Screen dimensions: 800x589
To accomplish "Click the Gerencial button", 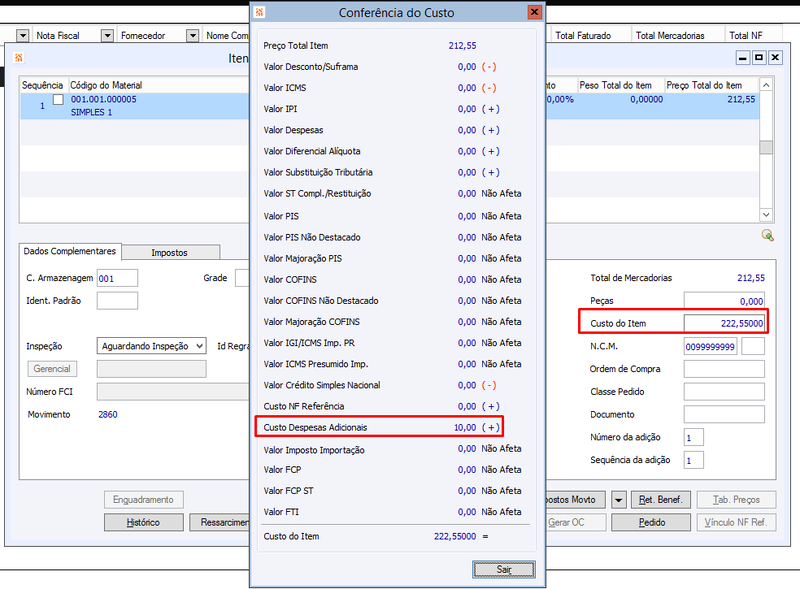I will tap(52, 369).
